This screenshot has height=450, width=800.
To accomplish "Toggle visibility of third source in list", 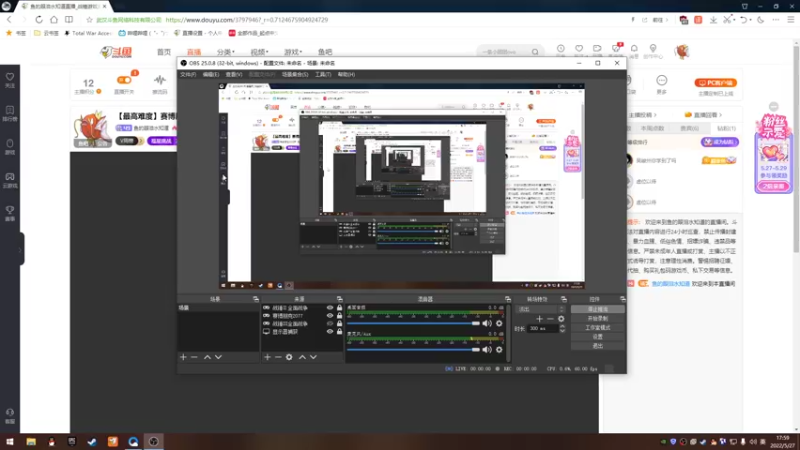I will [x=330, y=323].
